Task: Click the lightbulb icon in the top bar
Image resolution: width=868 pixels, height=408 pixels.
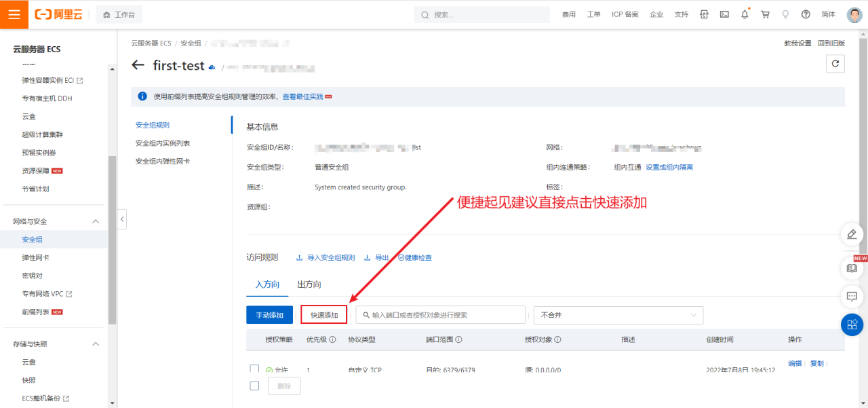Action: [x=785, y=14]
